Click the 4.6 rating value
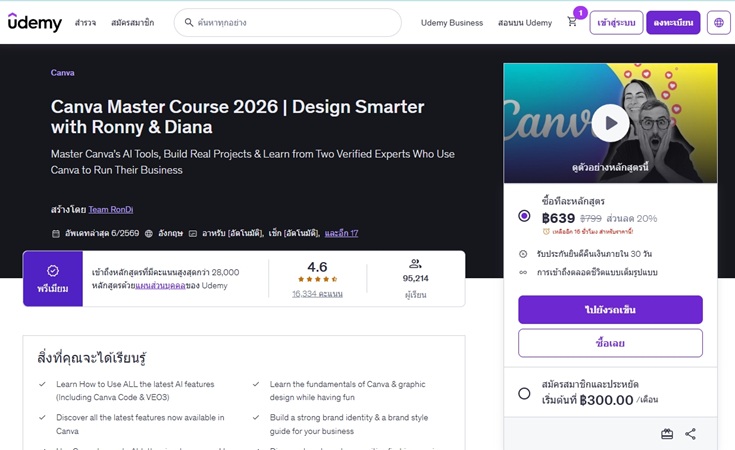735x450 pixels. click(317, 267)
